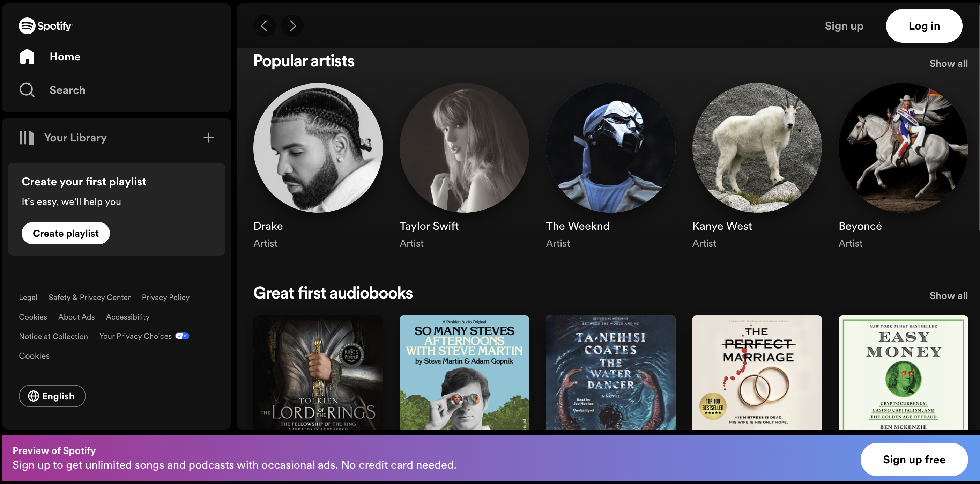Click the Your Library icon
Screen dimensions: 980x484
pyautogui.click(x=27, y=138)
